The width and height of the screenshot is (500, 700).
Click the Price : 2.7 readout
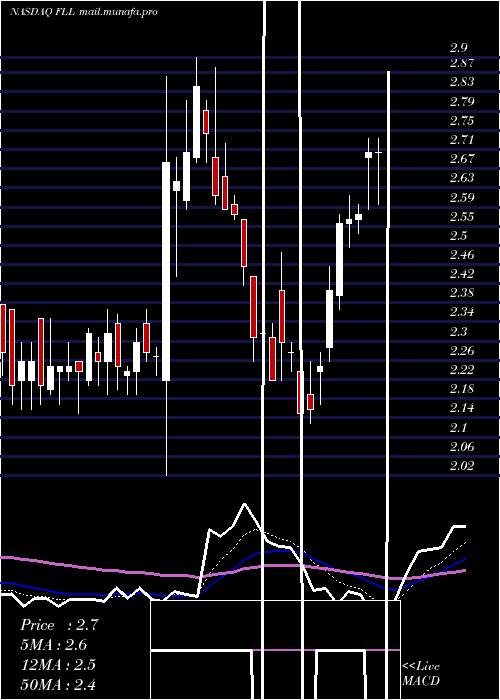coord(59,625)
